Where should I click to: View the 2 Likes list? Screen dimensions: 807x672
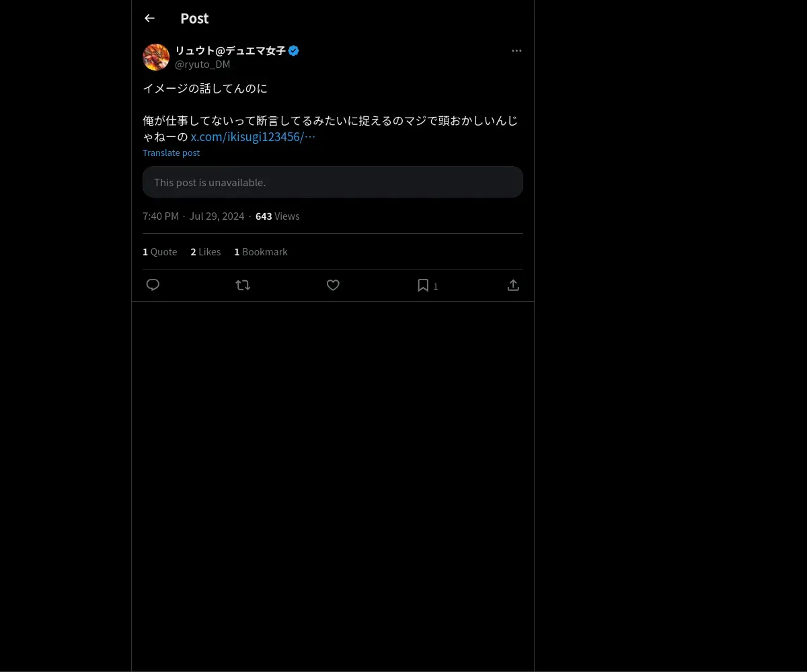(206, 251)
